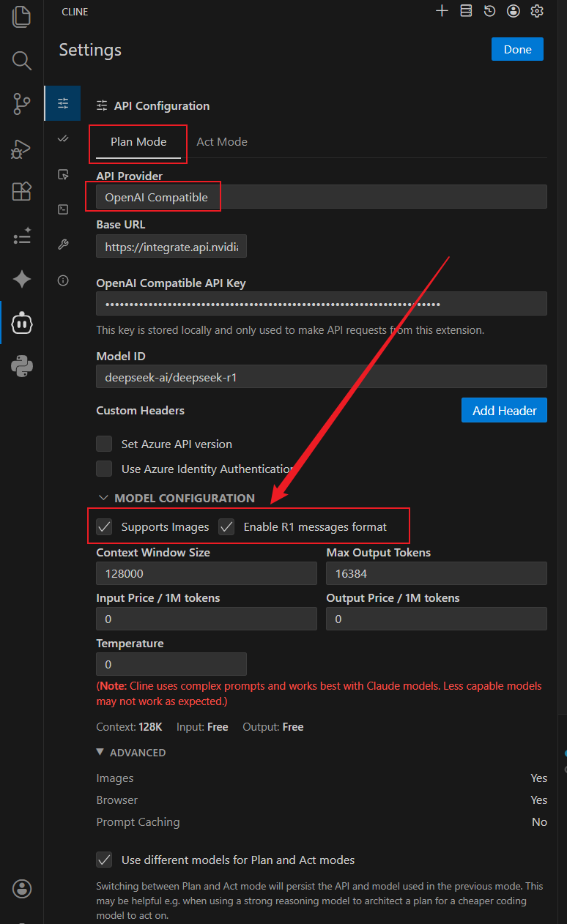Open the MCP servers icon
This screenshot has height=924, width=567.
tap(466, 11)
